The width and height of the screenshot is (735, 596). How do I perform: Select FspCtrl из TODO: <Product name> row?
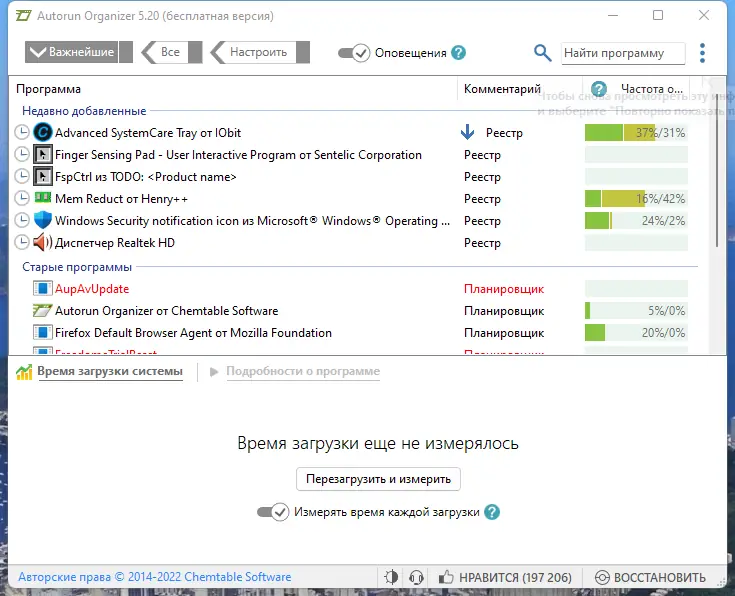click(x=146, y=177)
